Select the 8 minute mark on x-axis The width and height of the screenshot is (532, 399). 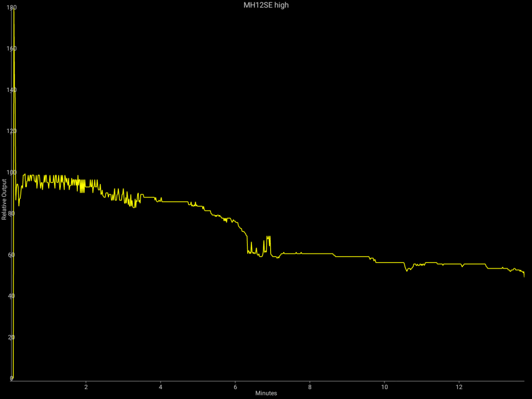click(310, 387)
